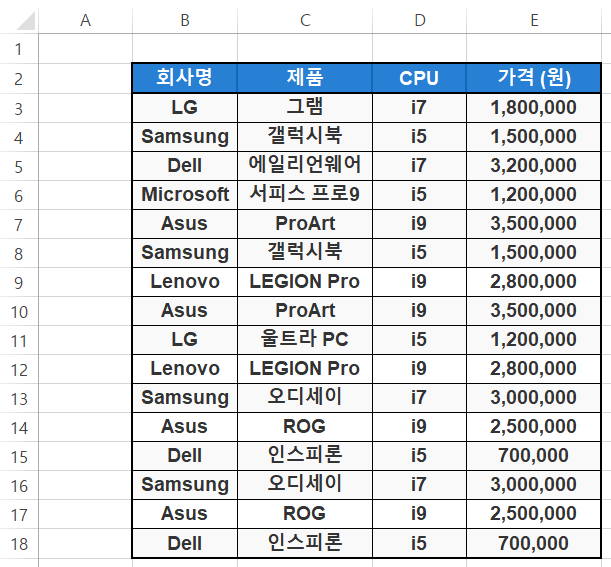Select the LEGION Pro cell in row 12
Image resolution: width=611 pixels, height=567 pixels.
[305, 369]
